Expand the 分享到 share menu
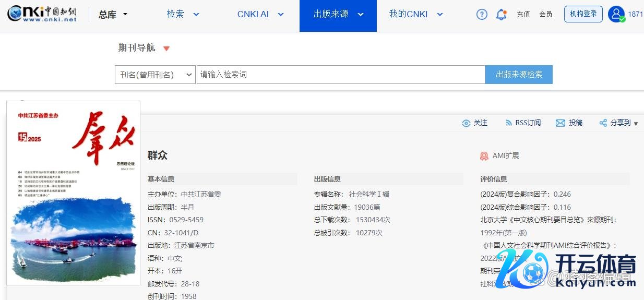This screenshot has height=300, width=644. point(619,123)
